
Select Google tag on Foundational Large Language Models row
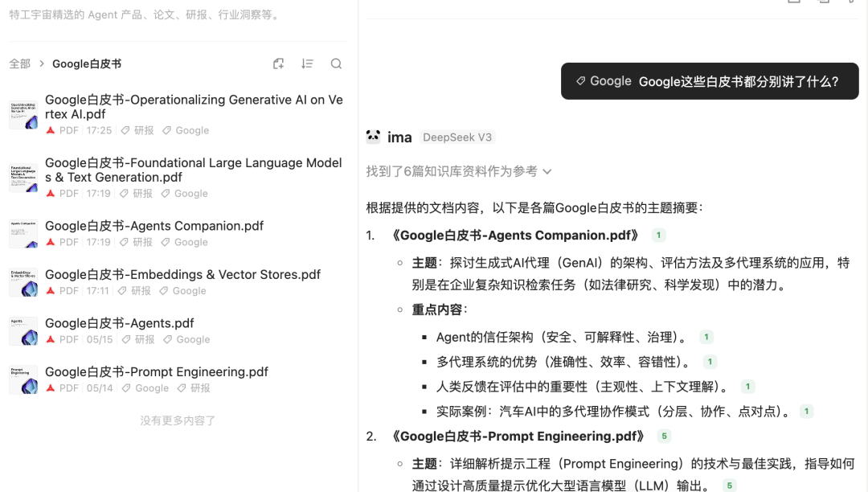[x=184, y=194]
